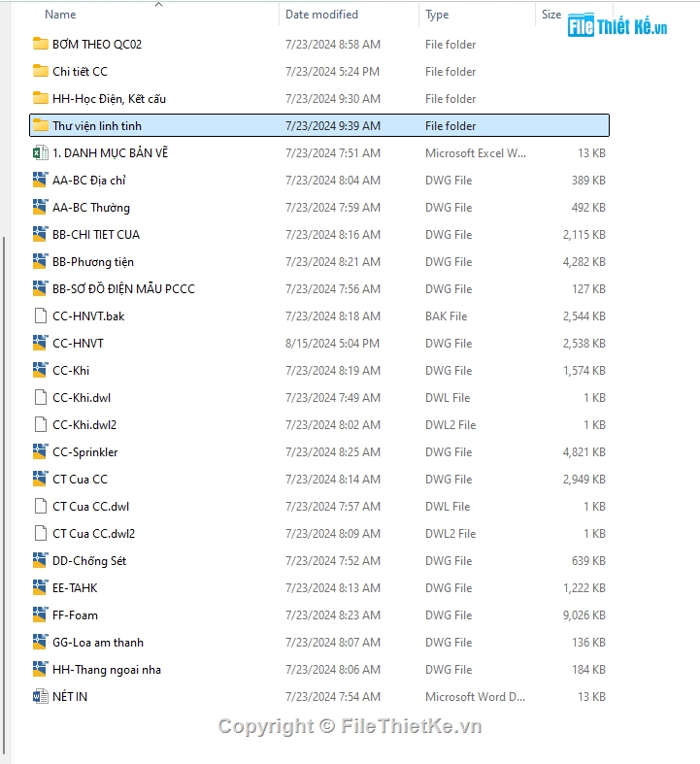Select the file name AA-BC Địa chỉ
Screen dimensions: 700x764
tap(89, 181)
